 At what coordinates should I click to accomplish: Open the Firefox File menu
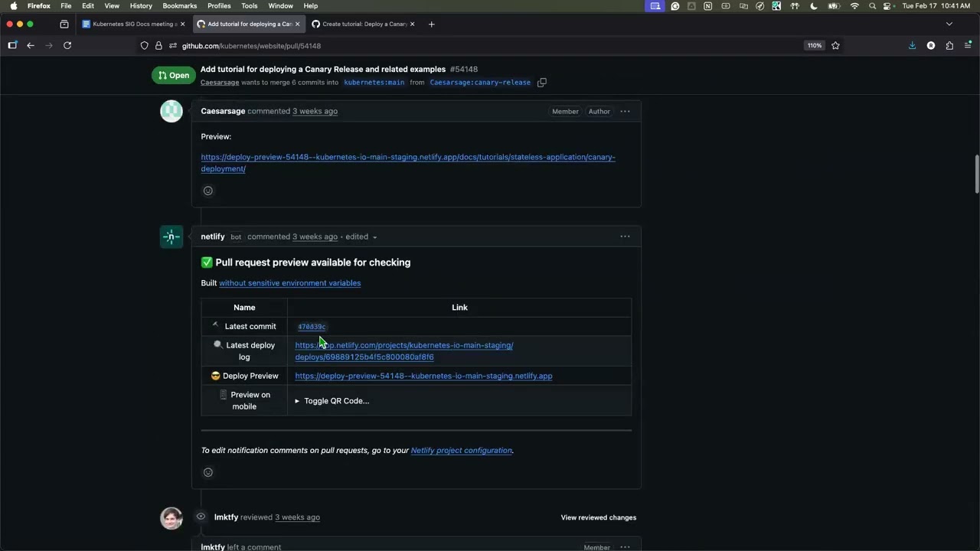click(x=66, y=5)
